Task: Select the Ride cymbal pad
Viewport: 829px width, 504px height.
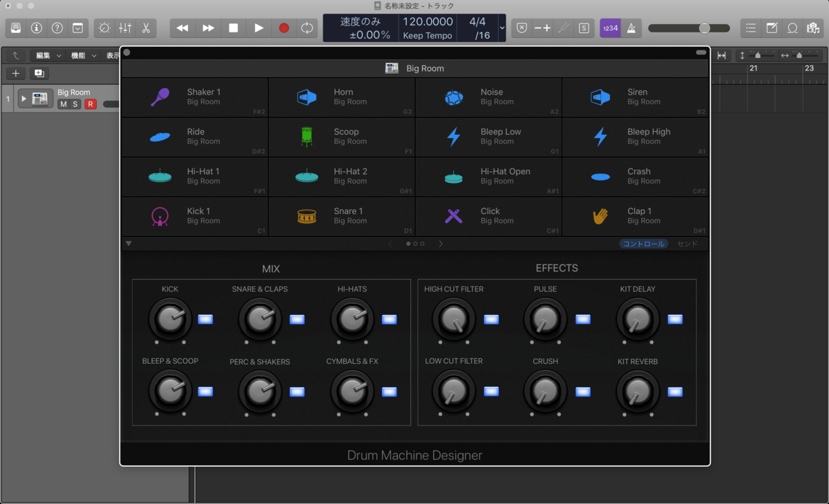Action: coord(195,137)
